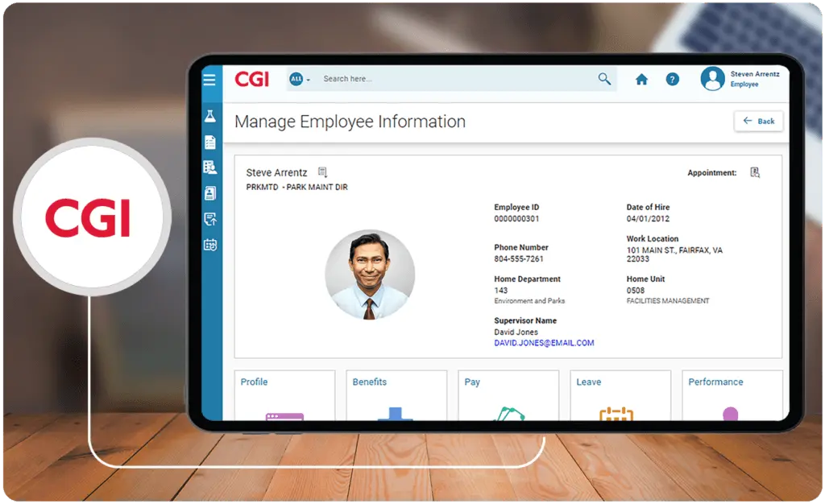825x504 pixels.
Task: Click FACILITIES MANAGEMENT unit text
Action: click(x=668, y=301)
